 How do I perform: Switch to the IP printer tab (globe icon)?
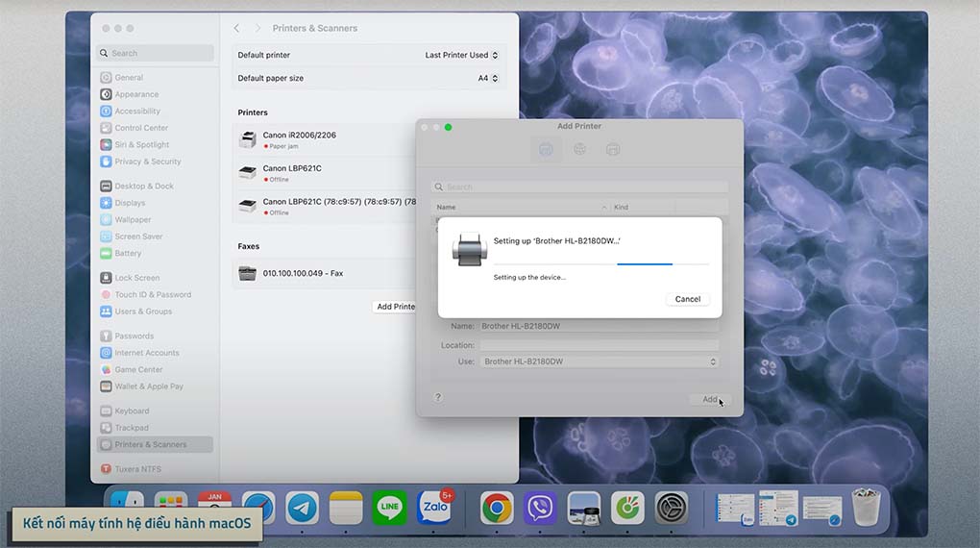click(x=579, y=149)
